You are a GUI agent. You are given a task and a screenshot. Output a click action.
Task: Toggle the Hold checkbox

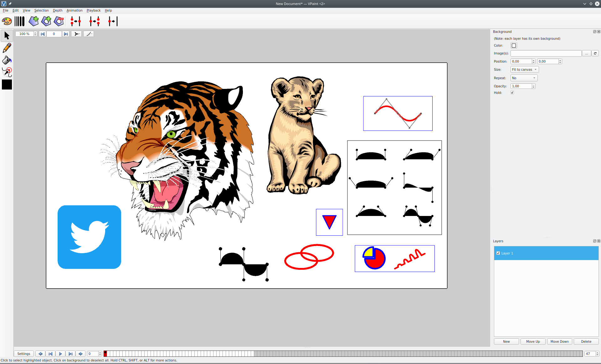pos(512,93)
